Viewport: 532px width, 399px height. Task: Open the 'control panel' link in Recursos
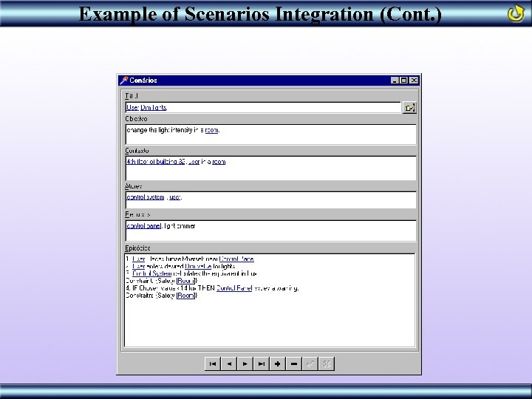(x=143, y=225)
